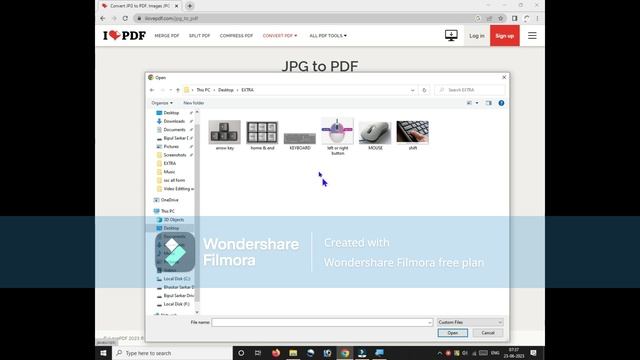Select the KEYBOARD image file
The image size is (640, 360).
click(300, 141)
